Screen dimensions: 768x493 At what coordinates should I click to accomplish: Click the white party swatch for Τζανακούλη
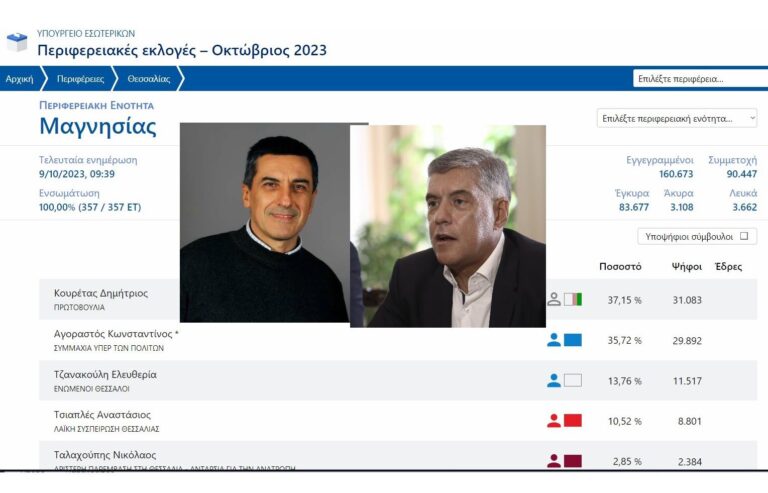(x=573, y=380)
